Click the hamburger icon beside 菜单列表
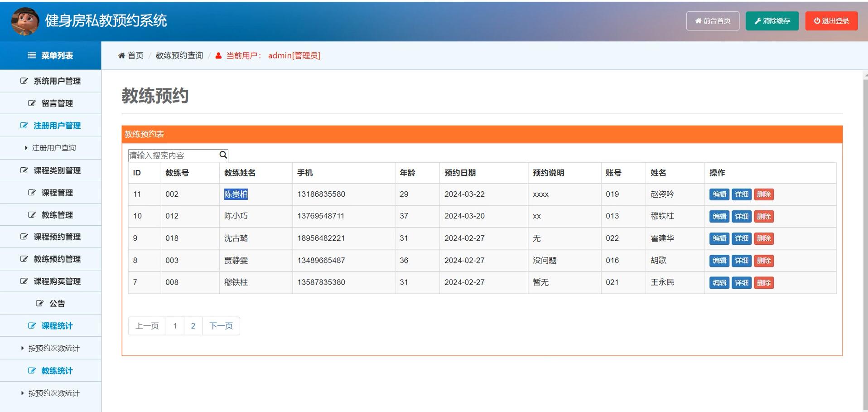The image size is (868, 412). (32, 55)
